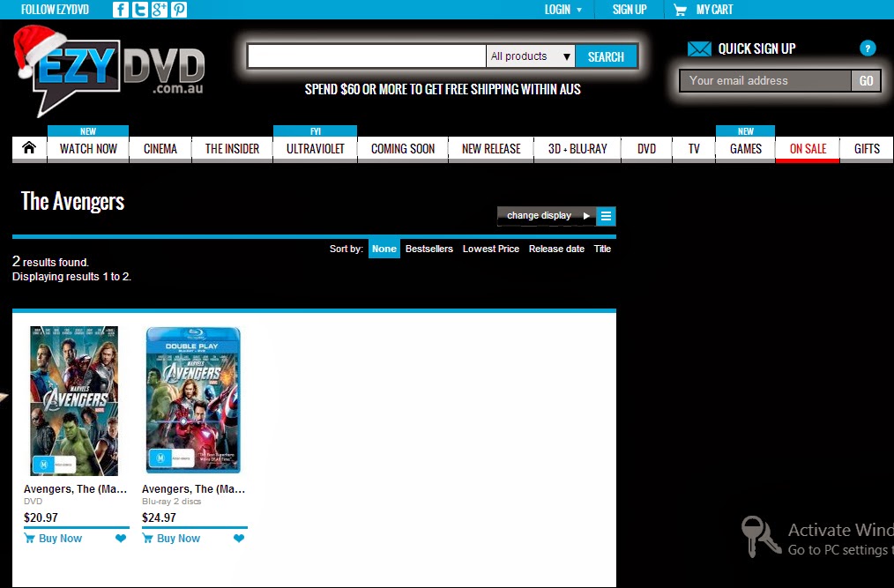
Task: Click the 'The Avengers' page heading
Action: pyautogui.click(x=72, y=201)
